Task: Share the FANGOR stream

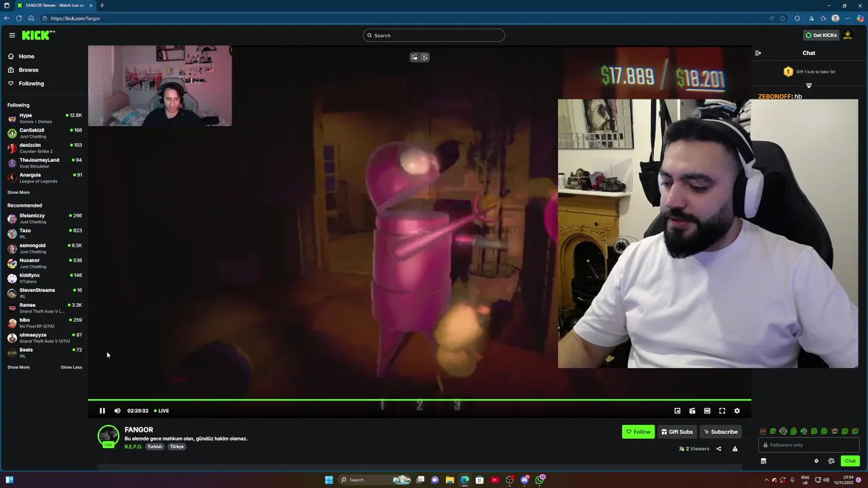Action: point(719,449)
